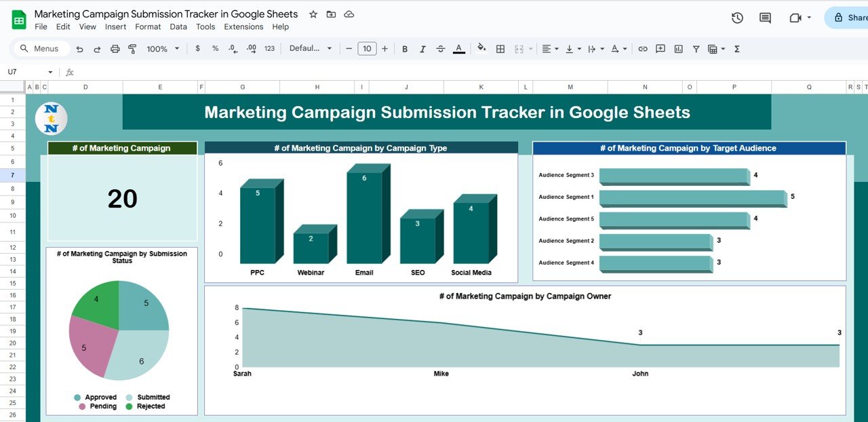Toggle bold formatting
Image resolution: width=868 pixels, height=422 pixels.
point(405,49)
